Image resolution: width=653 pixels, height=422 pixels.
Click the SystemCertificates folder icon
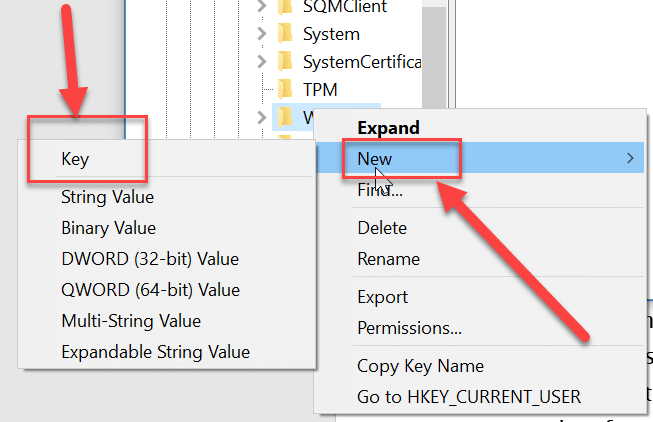286,62
